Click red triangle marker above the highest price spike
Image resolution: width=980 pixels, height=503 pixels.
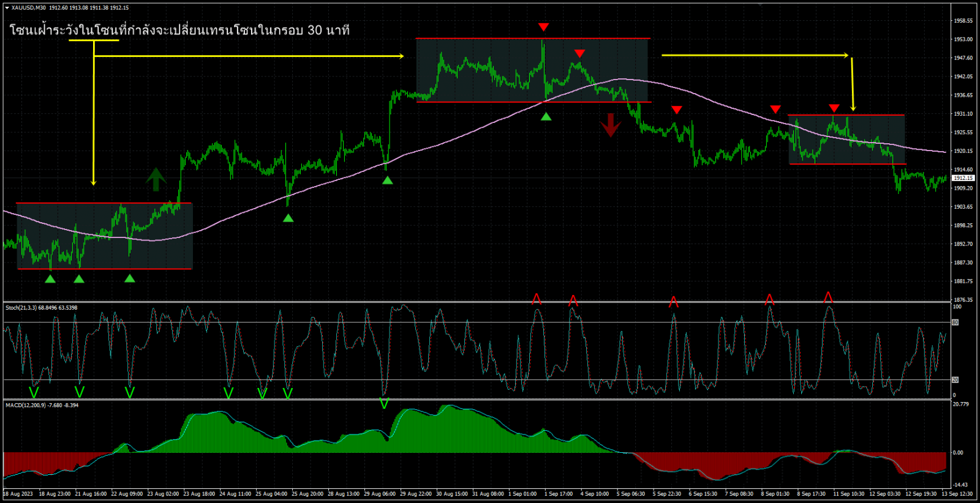543,27
